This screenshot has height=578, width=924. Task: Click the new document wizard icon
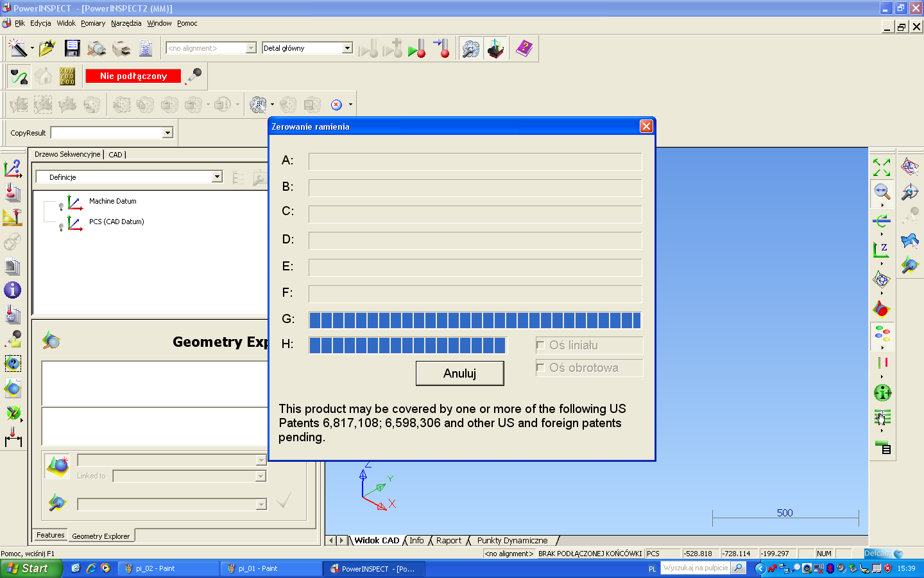pos(17,48)
